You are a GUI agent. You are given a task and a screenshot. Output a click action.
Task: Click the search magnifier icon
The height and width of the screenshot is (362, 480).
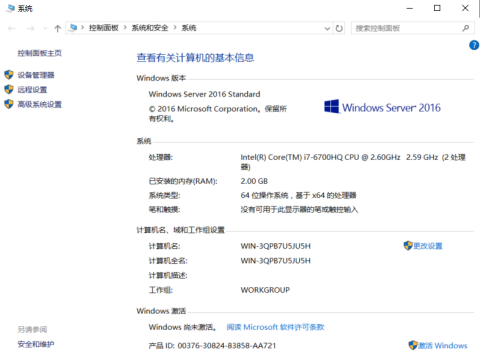466,28
